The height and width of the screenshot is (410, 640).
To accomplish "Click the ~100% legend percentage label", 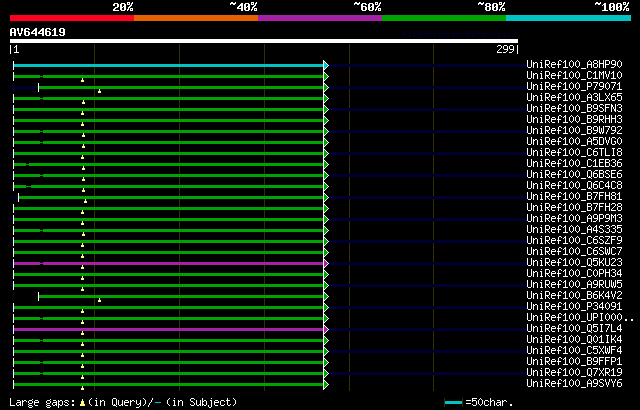I will tap(612, 7).
